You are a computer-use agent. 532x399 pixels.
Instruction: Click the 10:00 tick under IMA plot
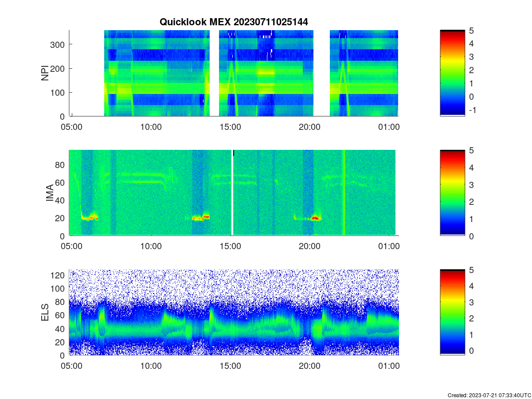point(151,246)
